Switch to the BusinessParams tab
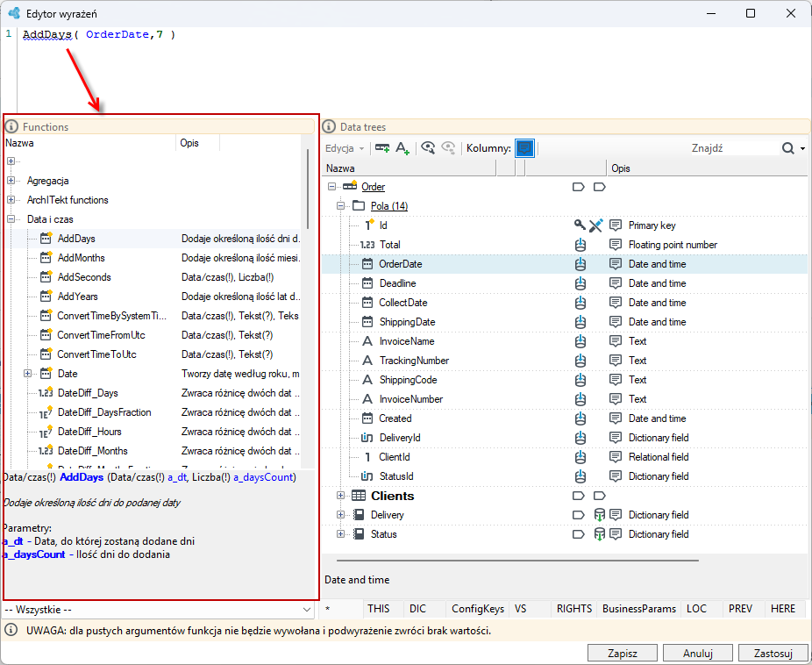Screen dimensions: 812x665 pos(639,609)
